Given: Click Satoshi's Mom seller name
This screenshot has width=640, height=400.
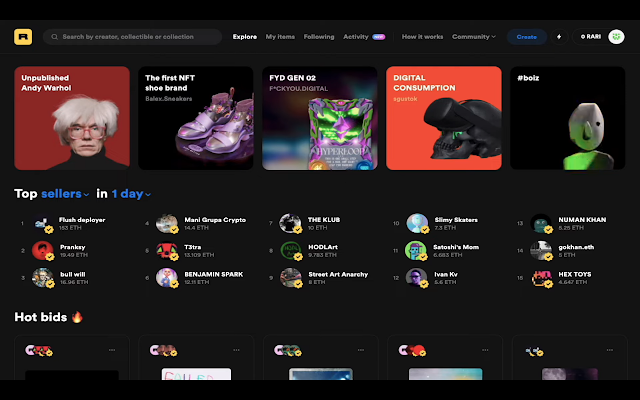Looking at the screenshot, I should click(x=456, y=247).
